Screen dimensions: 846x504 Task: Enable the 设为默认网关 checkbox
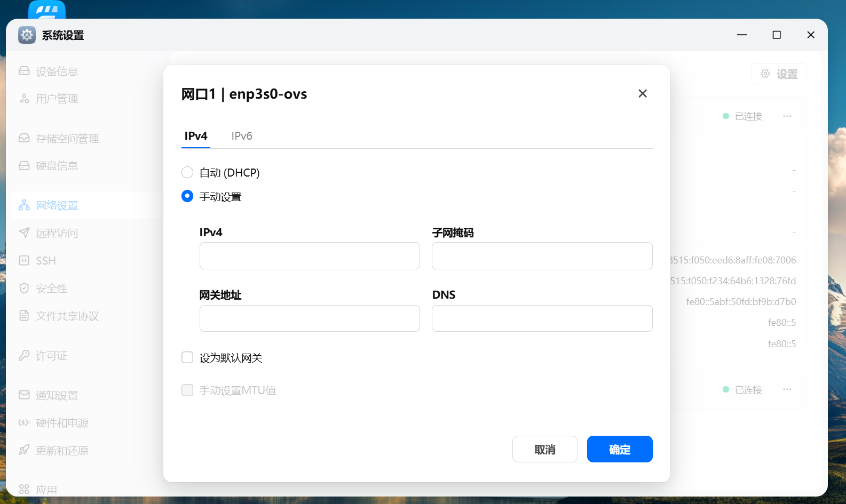click(187, 357)
